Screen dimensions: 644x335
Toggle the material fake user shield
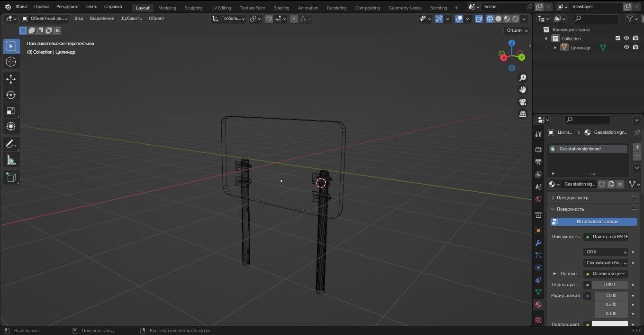pos(602,184)
